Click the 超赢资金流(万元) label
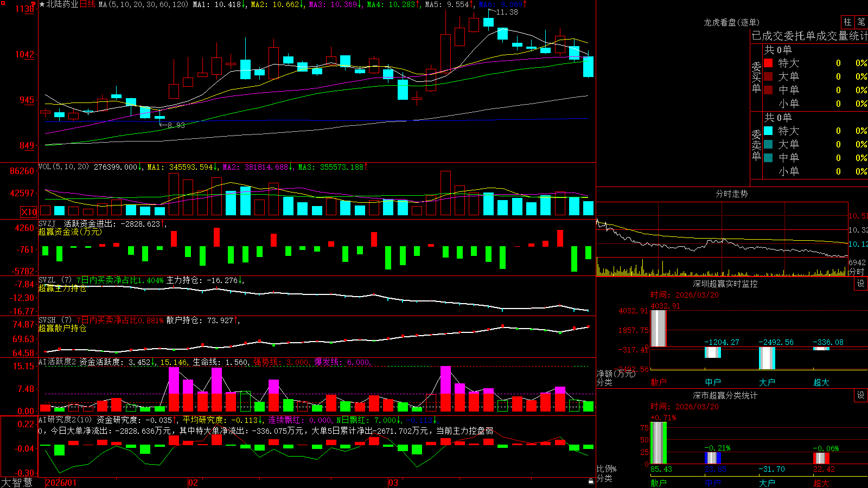 (70, 232)
